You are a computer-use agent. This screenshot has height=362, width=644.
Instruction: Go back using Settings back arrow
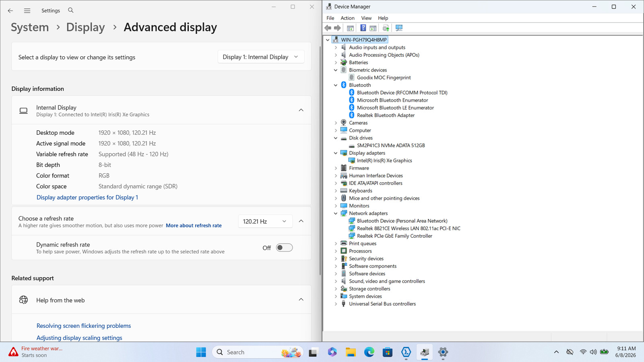coord(10,11)
